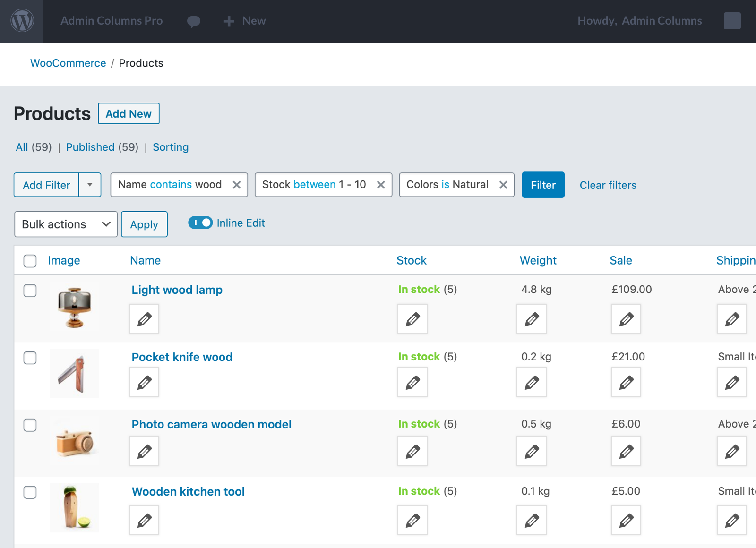
Task: Edit the shipping class of Light wood lamp
Action: tap(731, 319)
